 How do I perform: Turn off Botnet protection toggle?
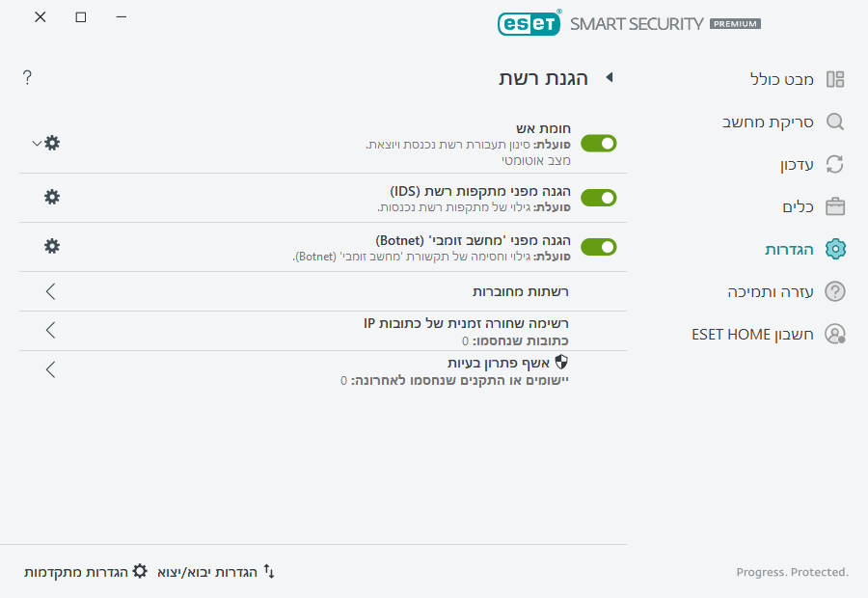click(x=598, y=246)
